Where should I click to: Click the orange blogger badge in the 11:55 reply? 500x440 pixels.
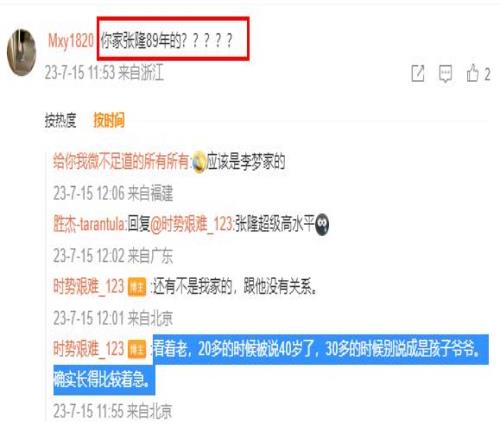tap(137, 349)
